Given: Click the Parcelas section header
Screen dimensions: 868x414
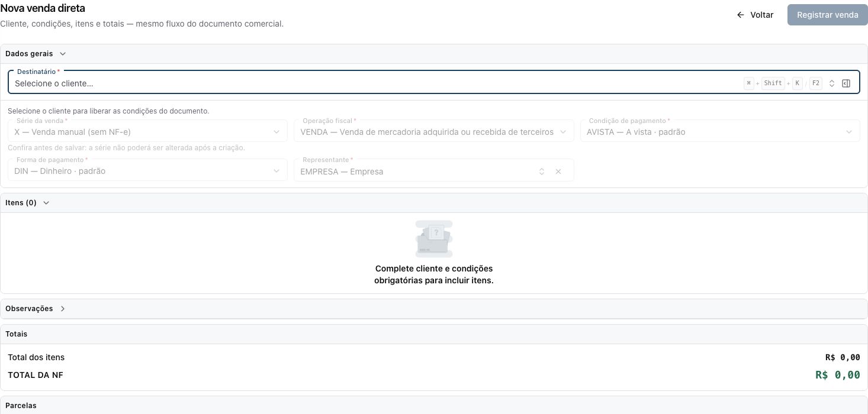Looking at the screenshot, I should 434,405.
